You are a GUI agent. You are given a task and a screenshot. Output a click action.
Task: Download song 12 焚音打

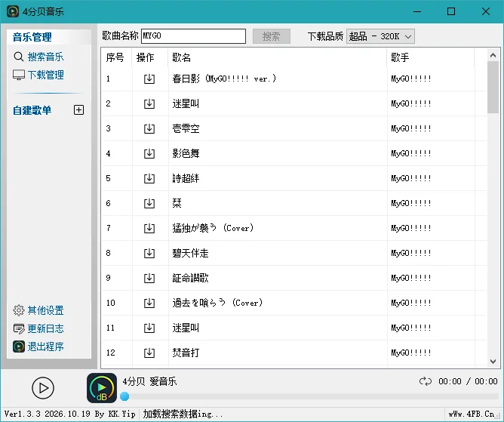(149, 353)
